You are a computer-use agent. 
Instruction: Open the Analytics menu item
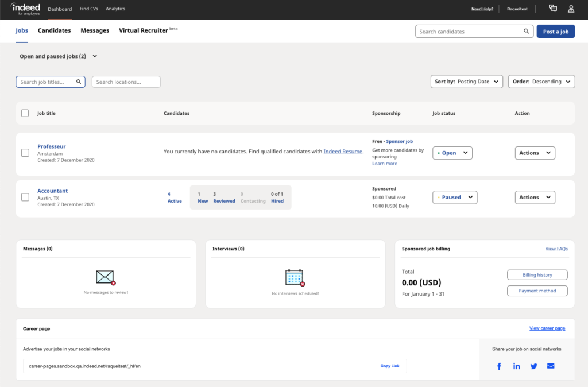115,9
